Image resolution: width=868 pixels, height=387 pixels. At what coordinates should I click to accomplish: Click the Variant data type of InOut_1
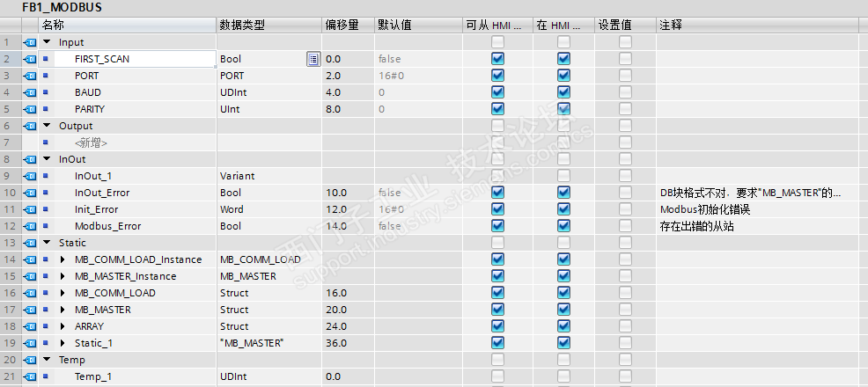pos(238,177)
